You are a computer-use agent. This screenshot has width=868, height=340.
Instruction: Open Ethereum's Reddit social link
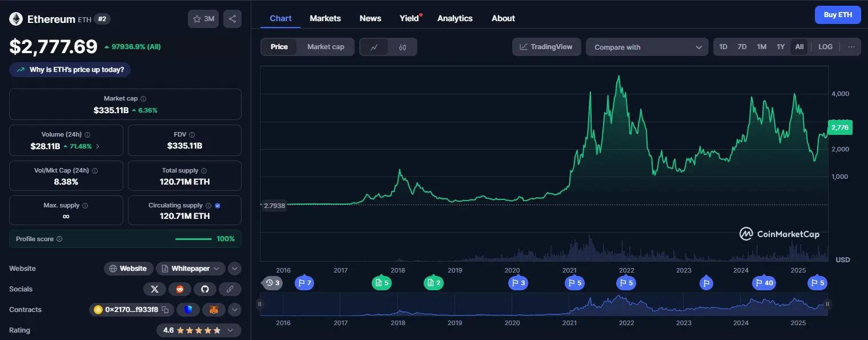(x=180, y=289)
